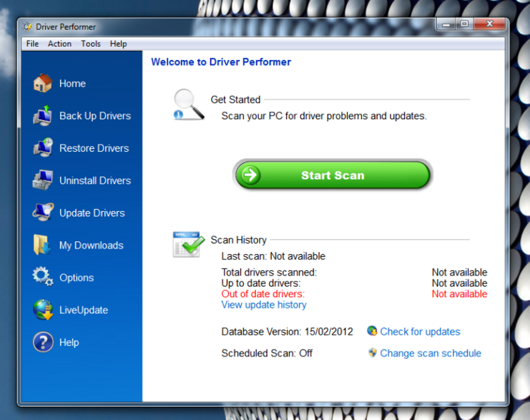Screen dimensions: 530x420
Task: Click the Update Drivers icon
Action: (x=43, y=212)
